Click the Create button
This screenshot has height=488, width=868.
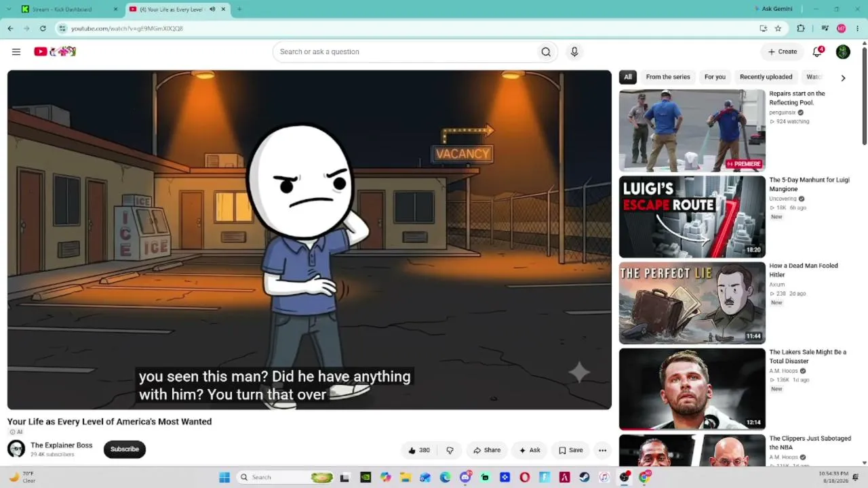point(783,52)
